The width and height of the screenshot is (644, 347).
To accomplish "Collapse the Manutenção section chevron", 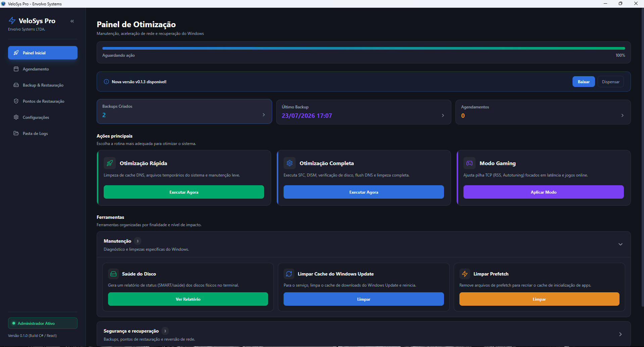I will click(621, 244).
